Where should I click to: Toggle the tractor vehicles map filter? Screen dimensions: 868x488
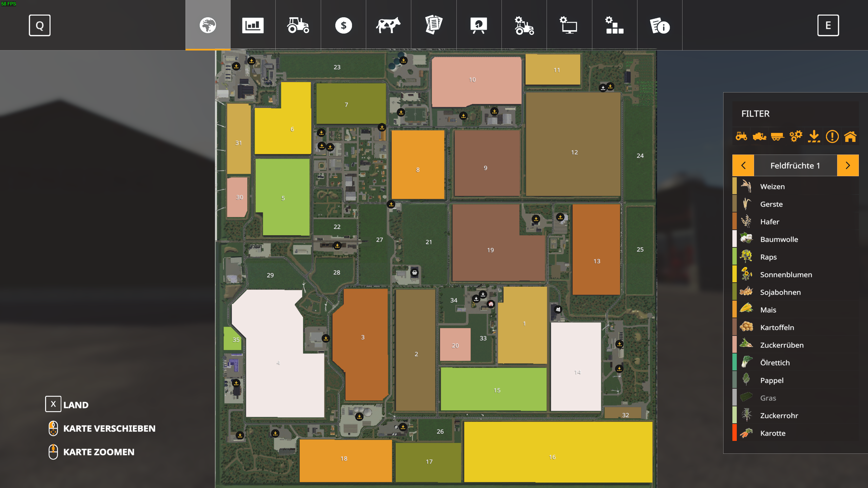click(741, 137)
